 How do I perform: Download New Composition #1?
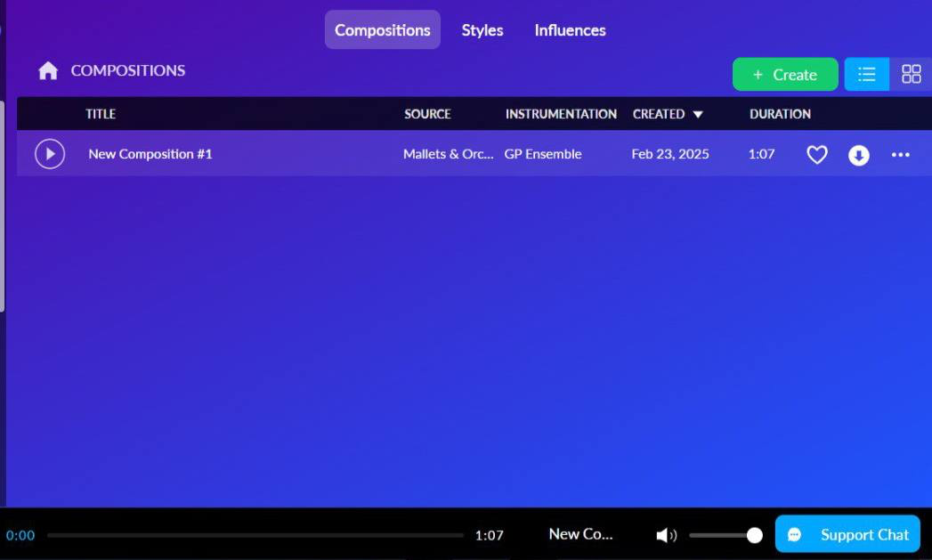(x=859, y=155)
